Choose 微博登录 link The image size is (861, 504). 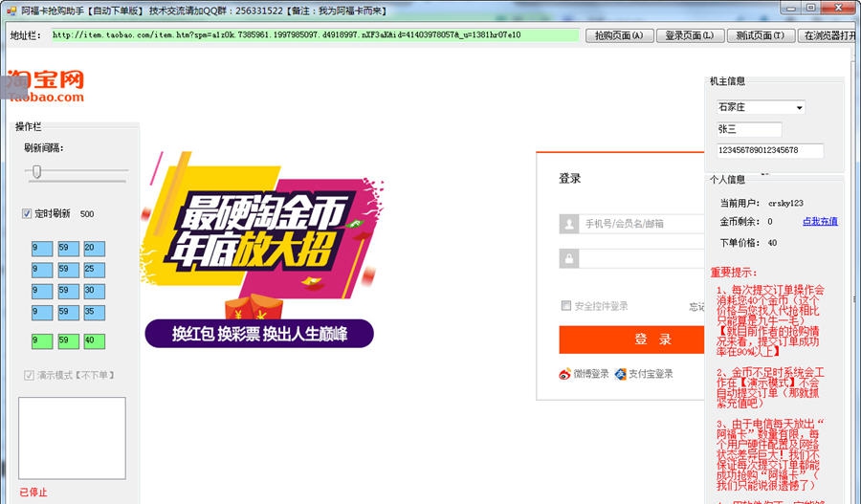[x=591, y=374]
